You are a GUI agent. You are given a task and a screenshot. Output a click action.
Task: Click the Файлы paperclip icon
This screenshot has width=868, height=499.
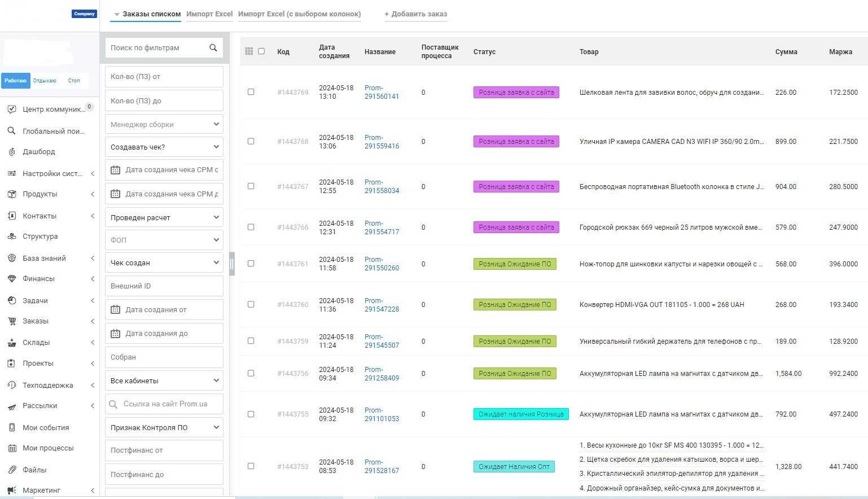(x=11, y=470)
